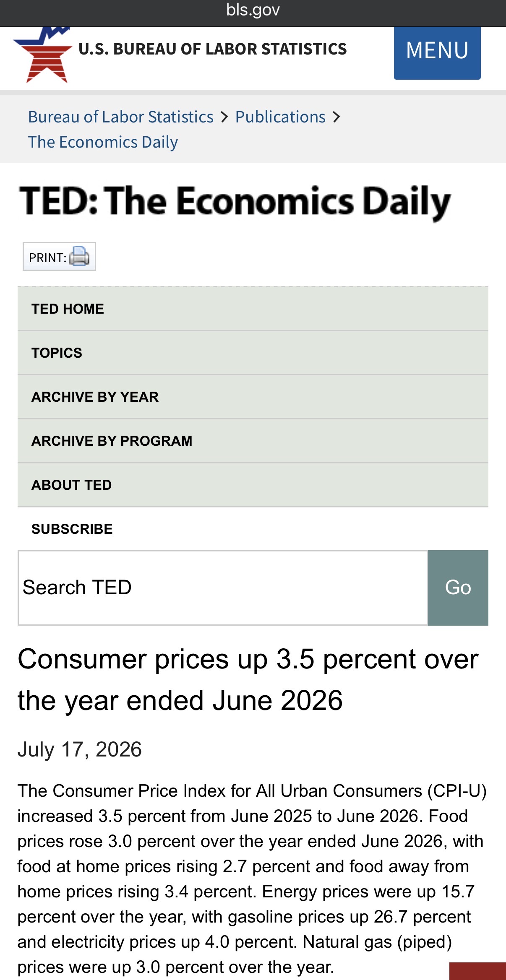506x980 pixels.
Task: Click the red button at bottom corner
Action: click(477, 971)
